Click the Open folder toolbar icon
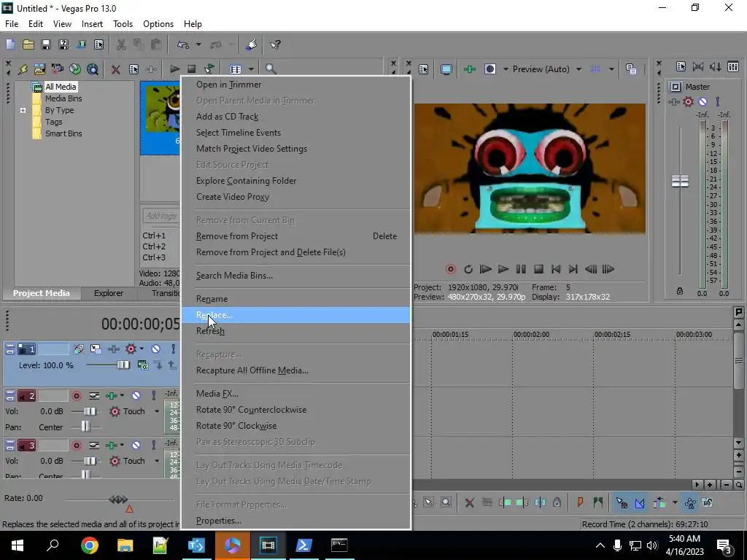 coord(28,44)
